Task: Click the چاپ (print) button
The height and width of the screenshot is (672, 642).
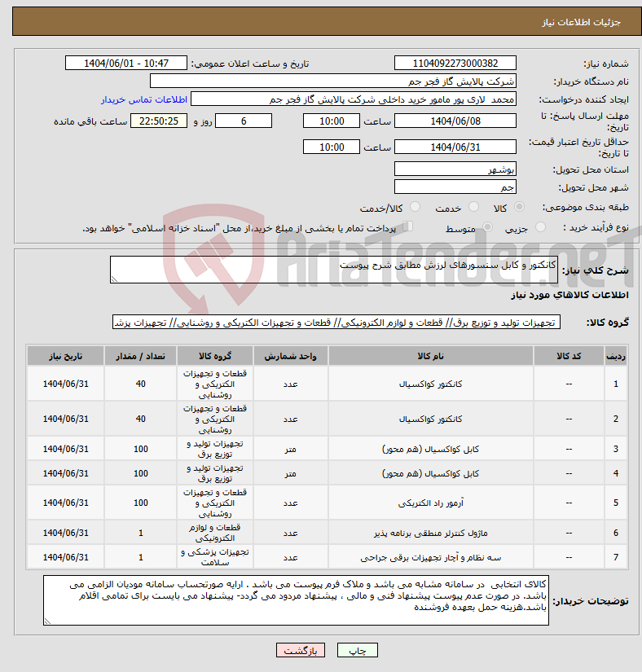Action: [x=357, y=650]
